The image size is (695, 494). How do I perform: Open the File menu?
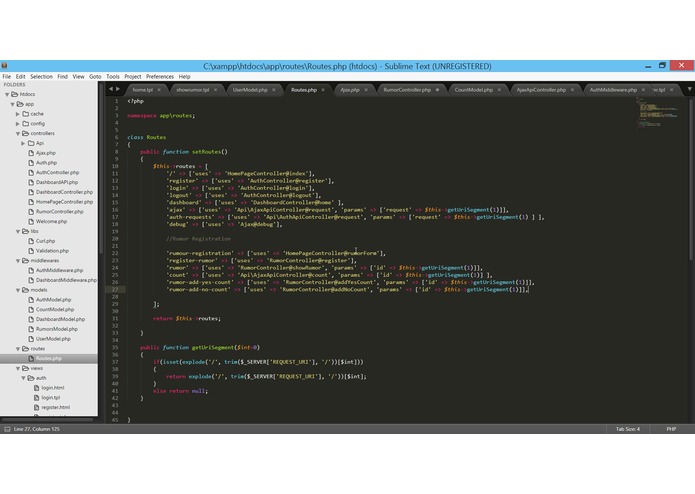coord(7,77)
